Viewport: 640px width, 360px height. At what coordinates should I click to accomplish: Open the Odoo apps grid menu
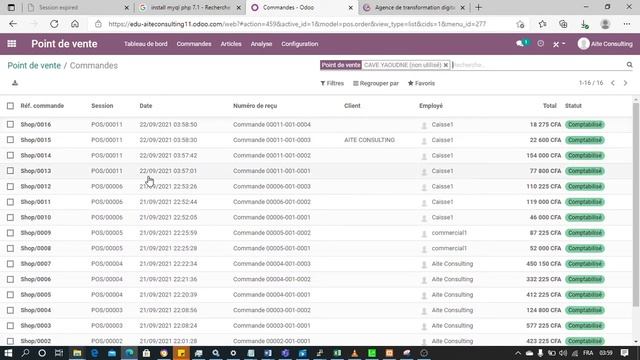(11, 44)
